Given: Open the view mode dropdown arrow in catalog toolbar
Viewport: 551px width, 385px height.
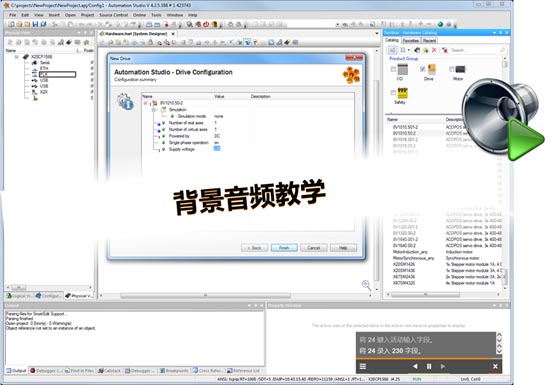Looking at the screenshot, I should 409,50.
